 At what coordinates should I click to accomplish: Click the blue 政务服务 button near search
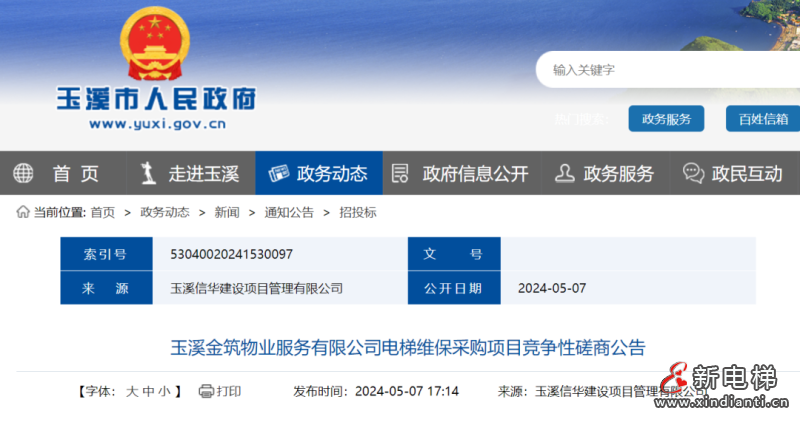click(666, 118)
